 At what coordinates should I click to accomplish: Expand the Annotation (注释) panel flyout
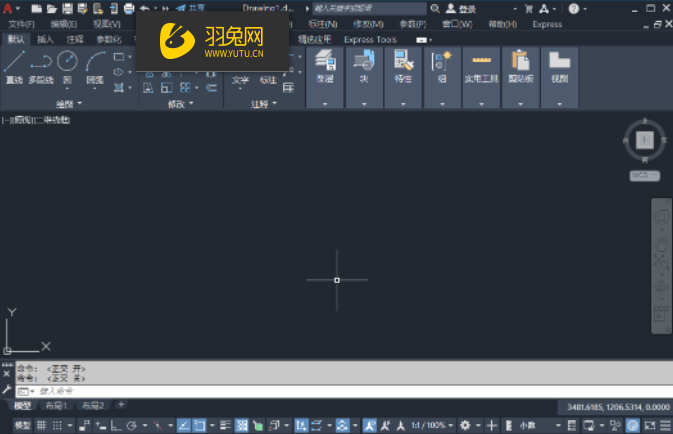coord(264,103)
